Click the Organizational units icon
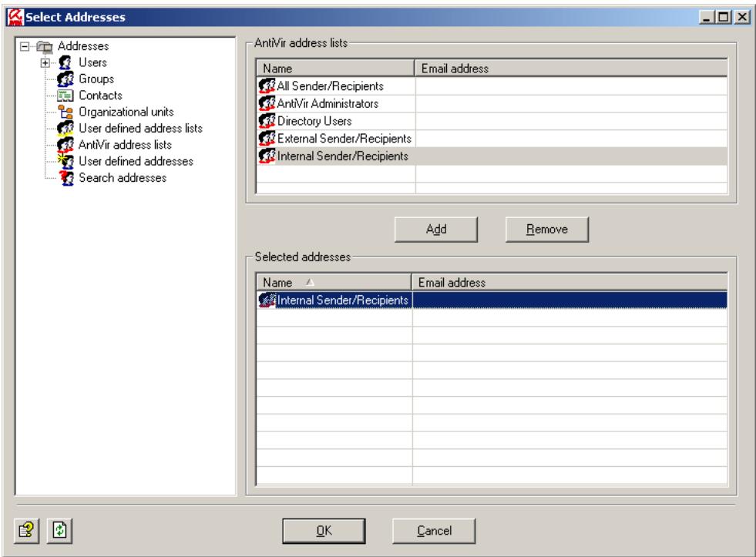This screenshot has width=756, height=557. [x=65, y=112]
